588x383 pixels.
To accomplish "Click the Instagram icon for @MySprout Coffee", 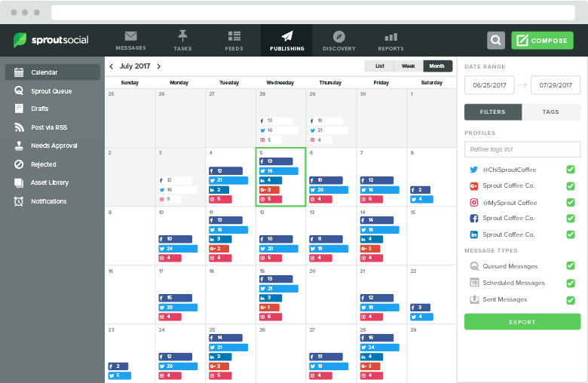I will [474, 203].
